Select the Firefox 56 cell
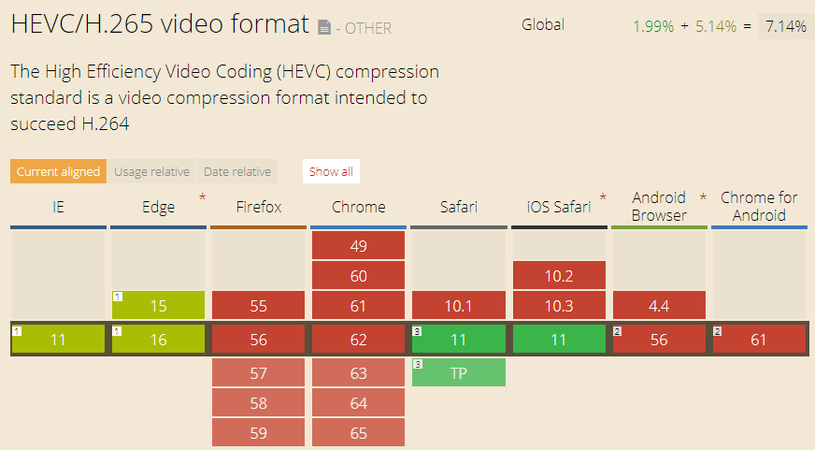 [x=258, y=339]
